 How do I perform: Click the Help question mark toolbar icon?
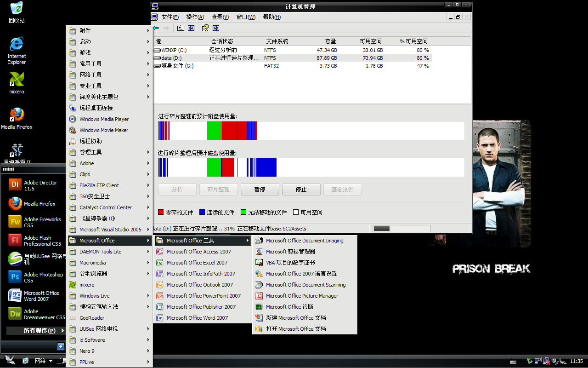205,28
